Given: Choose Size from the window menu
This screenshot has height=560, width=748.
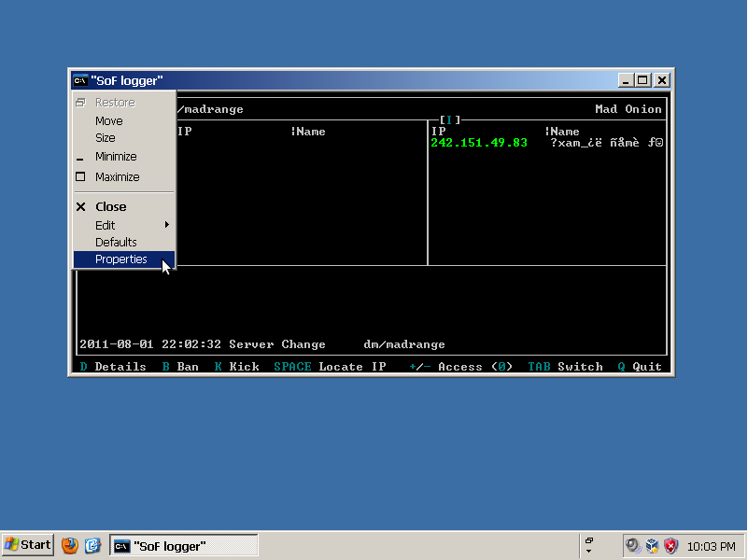Looking at the screenshot, I should coord(124,138).
